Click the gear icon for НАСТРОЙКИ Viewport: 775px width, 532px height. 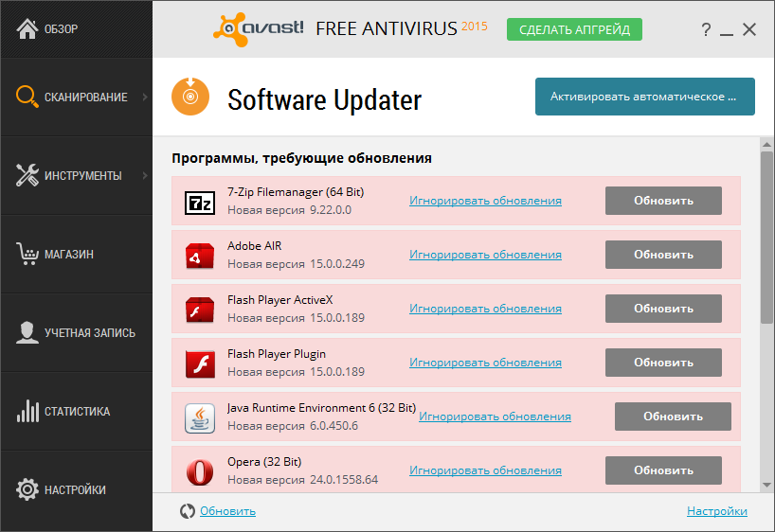point(27,489)
